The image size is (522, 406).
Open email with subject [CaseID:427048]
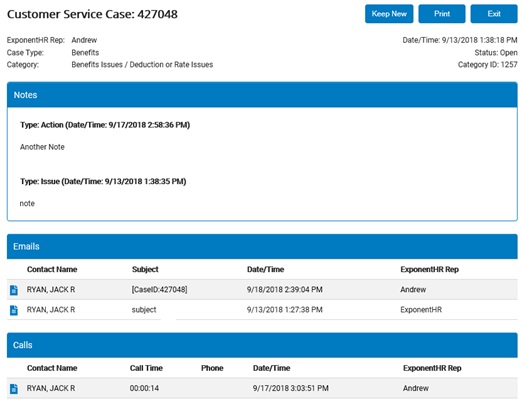point(159,290)
